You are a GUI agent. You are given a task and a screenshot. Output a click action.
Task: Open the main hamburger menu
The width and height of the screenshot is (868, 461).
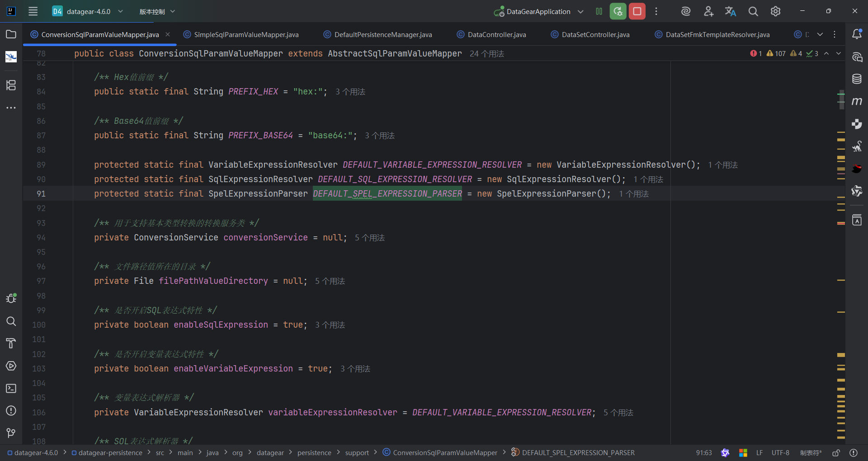(33, 11)
